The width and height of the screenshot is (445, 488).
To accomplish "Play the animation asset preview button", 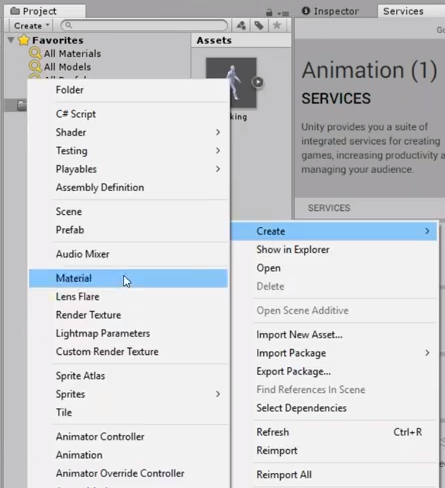I will point(258,82).
